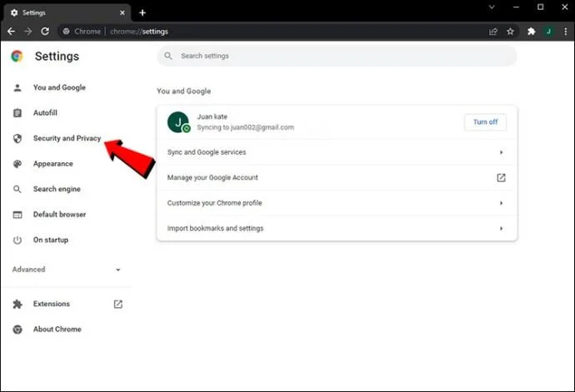
Task: Reload the settings page
Action: [x=45, y=32]
